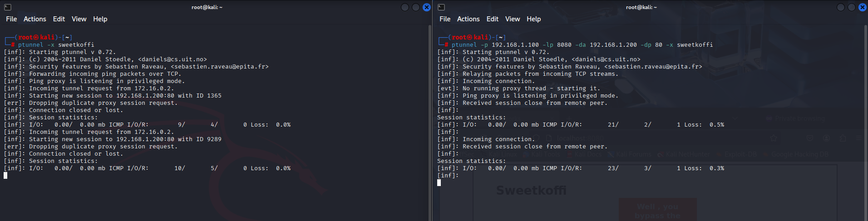Screen dimensions: 868x221
Task: Open File menu in right terminal window
Action: pos(445,19)
